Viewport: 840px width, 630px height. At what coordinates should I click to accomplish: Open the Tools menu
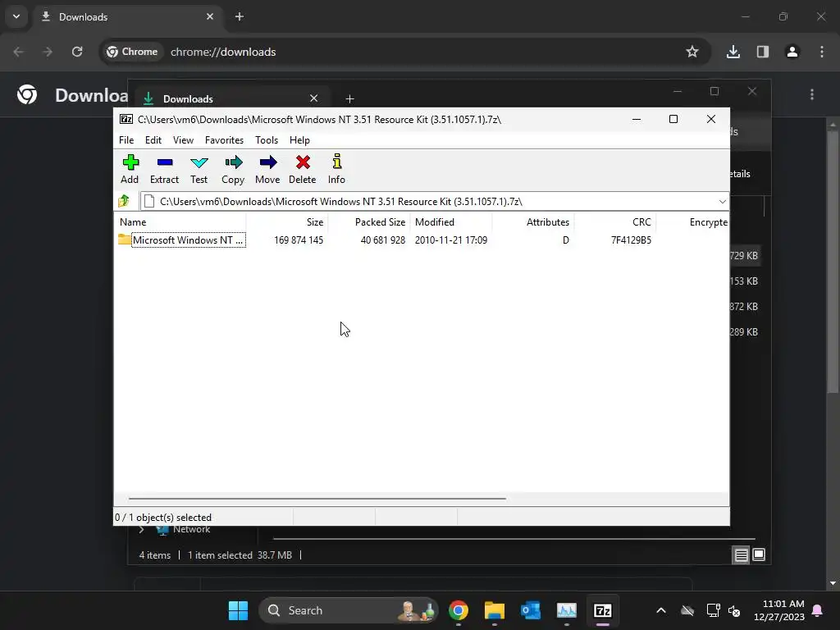point(267,139)
